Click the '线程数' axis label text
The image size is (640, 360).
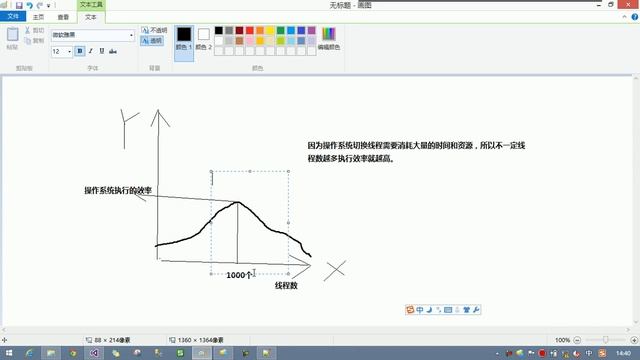point(286,286)
